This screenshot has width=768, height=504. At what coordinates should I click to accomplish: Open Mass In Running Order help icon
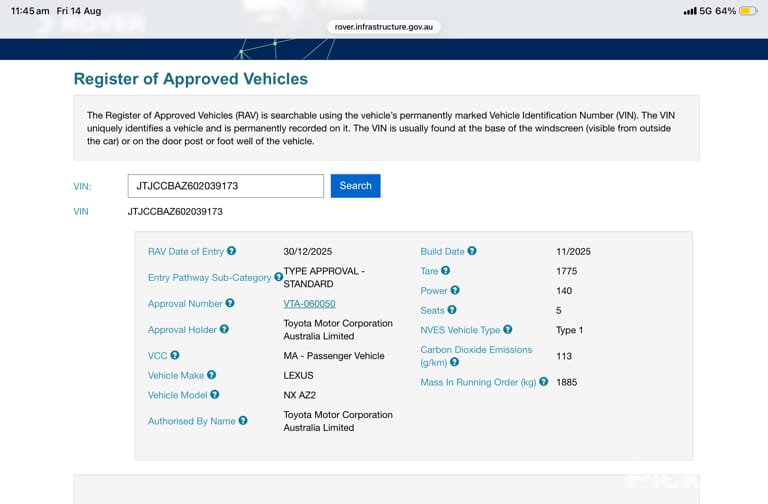544,382
